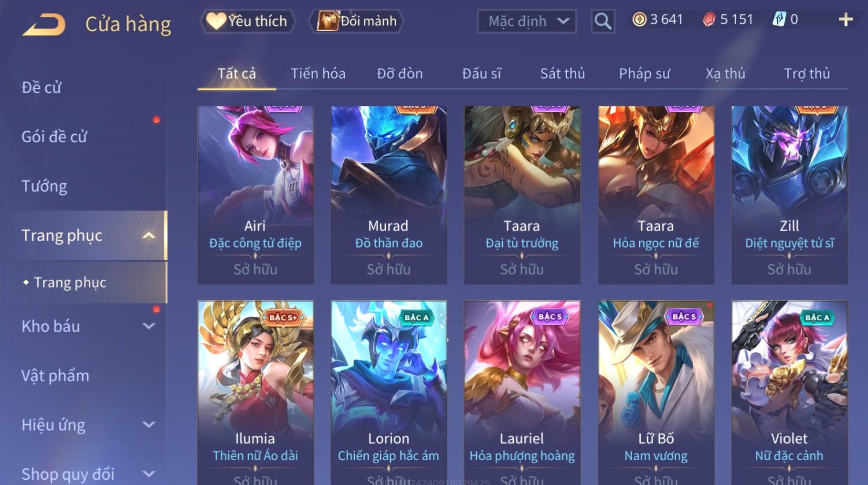Open the Mặc định sort dropdown

[x=527, y=22]
